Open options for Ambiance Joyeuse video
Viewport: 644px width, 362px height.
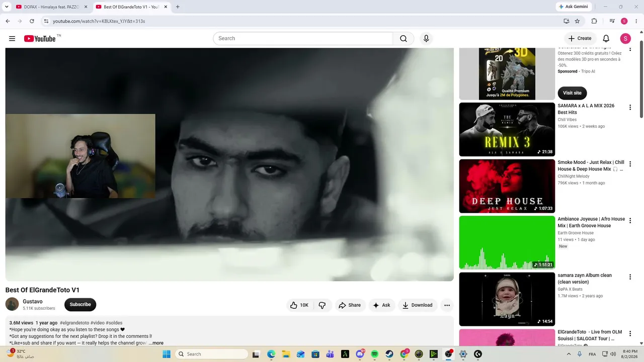click(630, 221)
